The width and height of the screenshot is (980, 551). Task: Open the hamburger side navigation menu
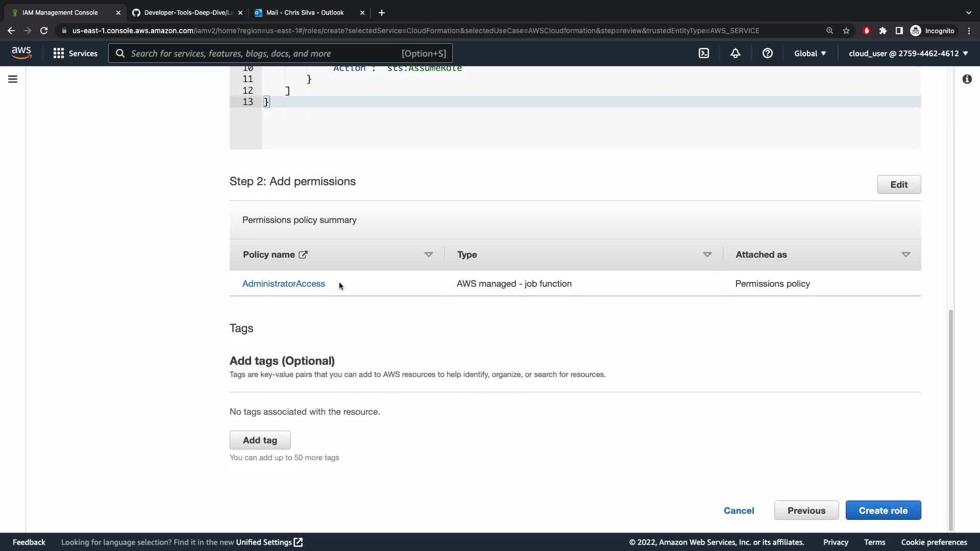click(13, 79)
